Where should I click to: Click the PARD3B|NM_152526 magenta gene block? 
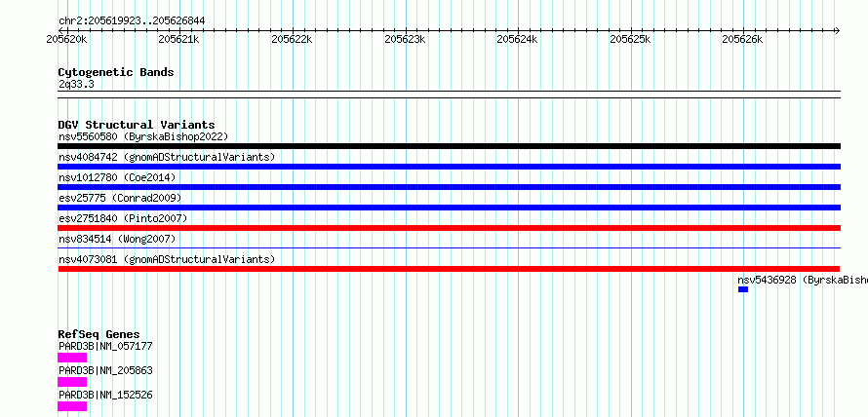pyautogui.click(x=72, y=406)
